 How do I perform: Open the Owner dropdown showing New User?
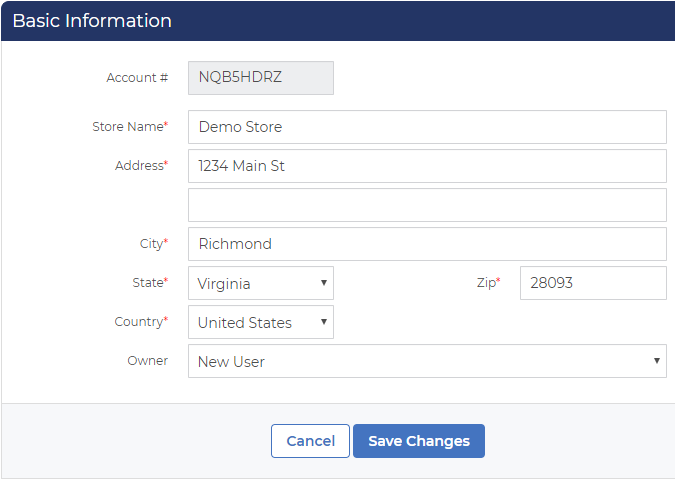427,361
